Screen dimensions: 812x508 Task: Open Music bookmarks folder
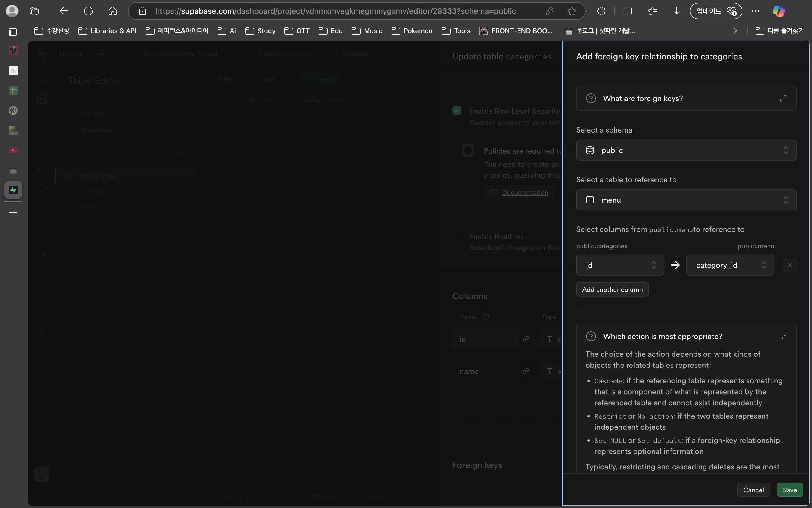pos(367,31)
